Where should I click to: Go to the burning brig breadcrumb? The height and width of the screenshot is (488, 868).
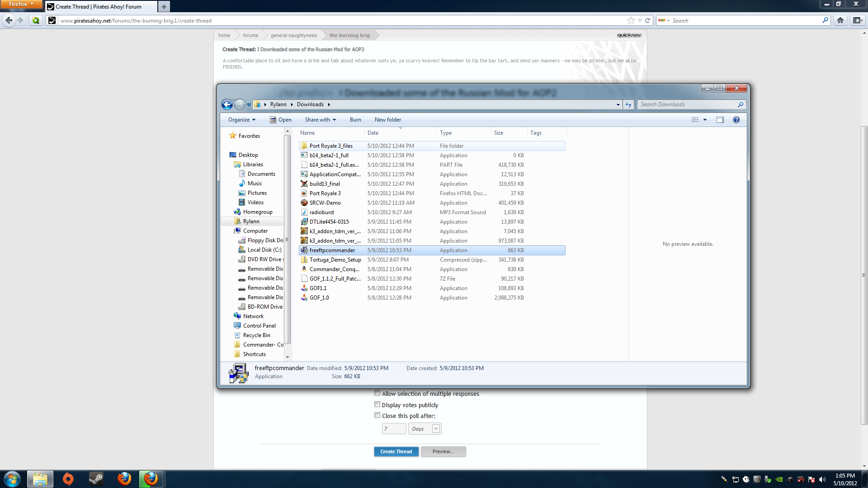pos(349,35)
